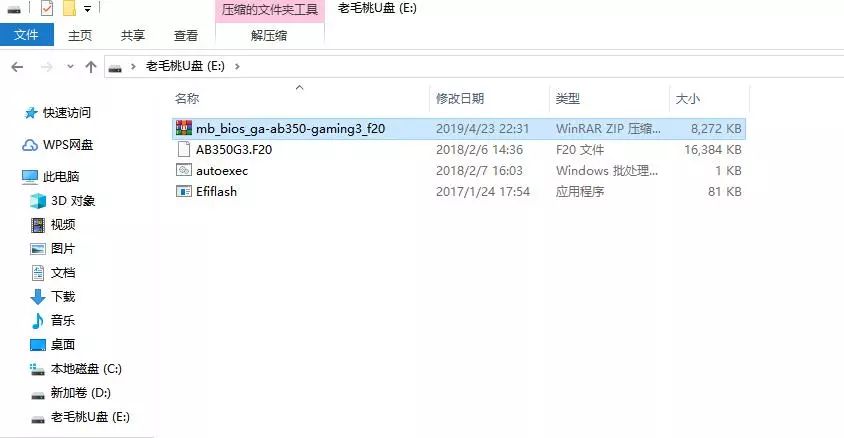Switch to the 查看 tab
844x438 pixels.
tap(186, 36)
